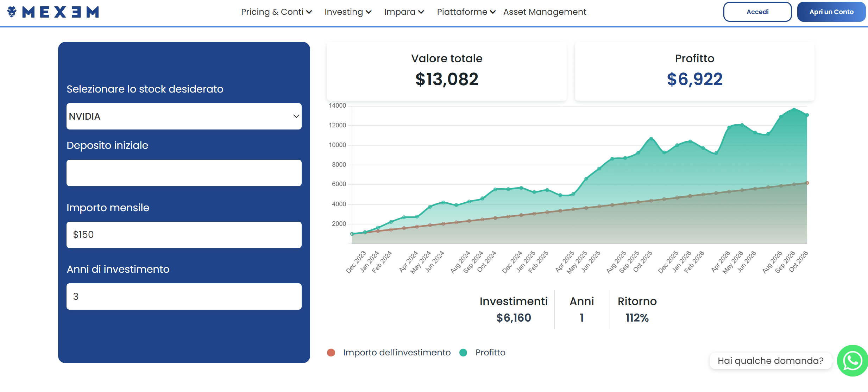
Task: Click the 14000 y-axis label
Action: click(x=337, y=106)
